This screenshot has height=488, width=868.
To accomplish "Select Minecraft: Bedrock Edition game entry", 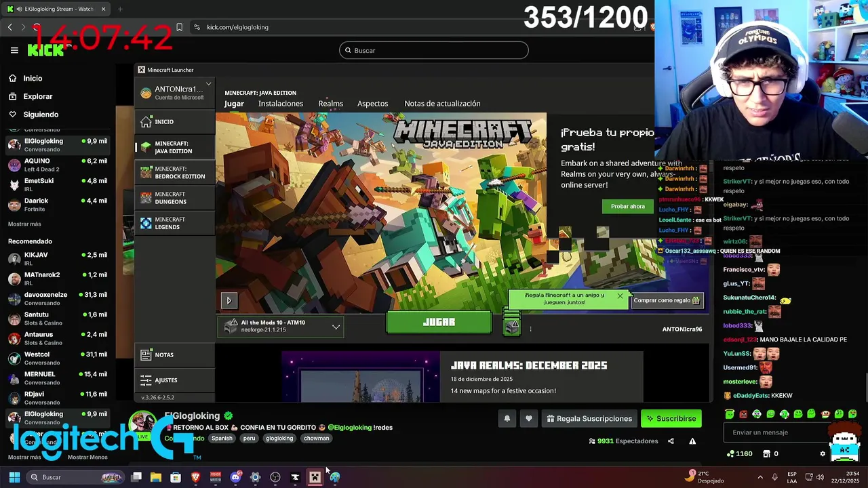I will pyautogui.click(x=175, y=172).
